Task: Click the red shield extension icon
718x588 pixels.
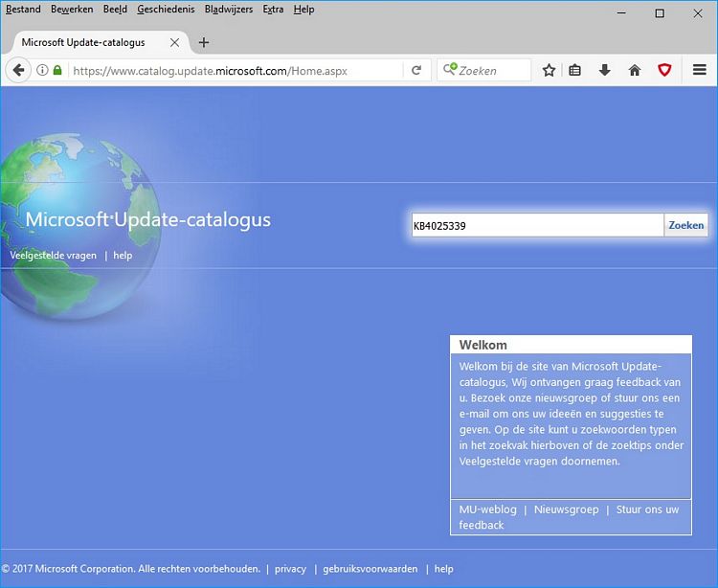Action: click(x=664, y=70)
